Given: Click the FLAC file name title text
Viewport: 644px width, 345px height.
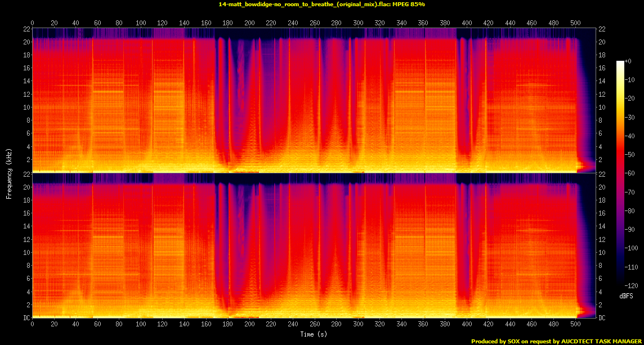Looking at the screenshot, I should tap(321, 4).
